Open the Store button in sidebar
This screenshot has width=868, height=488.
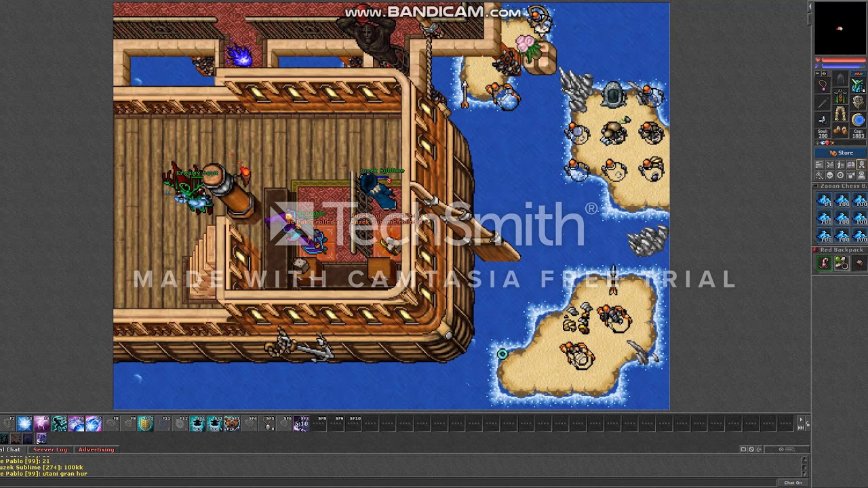(x=840, y=153)
